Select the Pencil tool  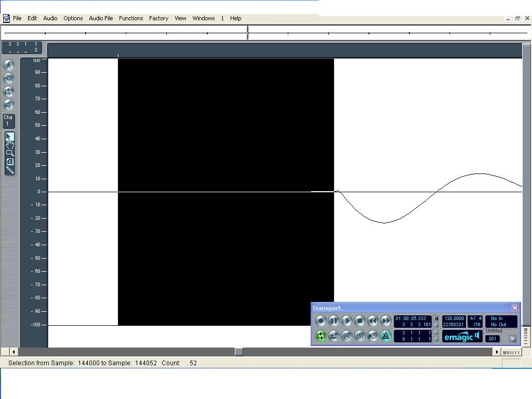9,170
